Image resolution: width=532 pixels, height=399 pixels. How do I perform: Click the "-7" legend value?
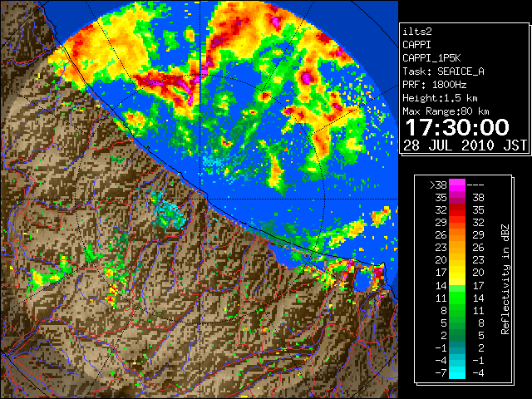[x=441, y=373]
